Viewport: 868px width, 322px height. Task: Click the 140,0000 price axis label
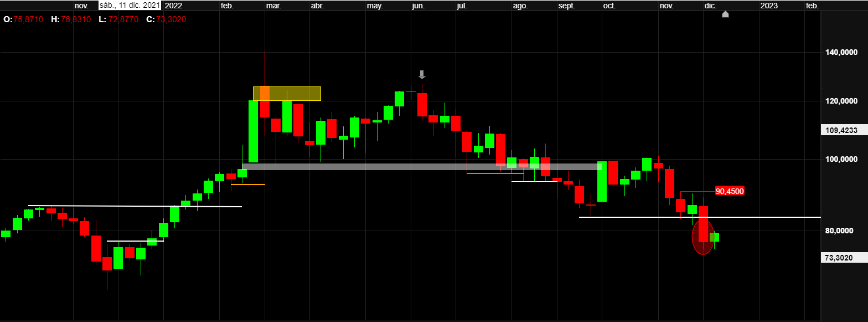pyautogui.click(x=841, y=53)
